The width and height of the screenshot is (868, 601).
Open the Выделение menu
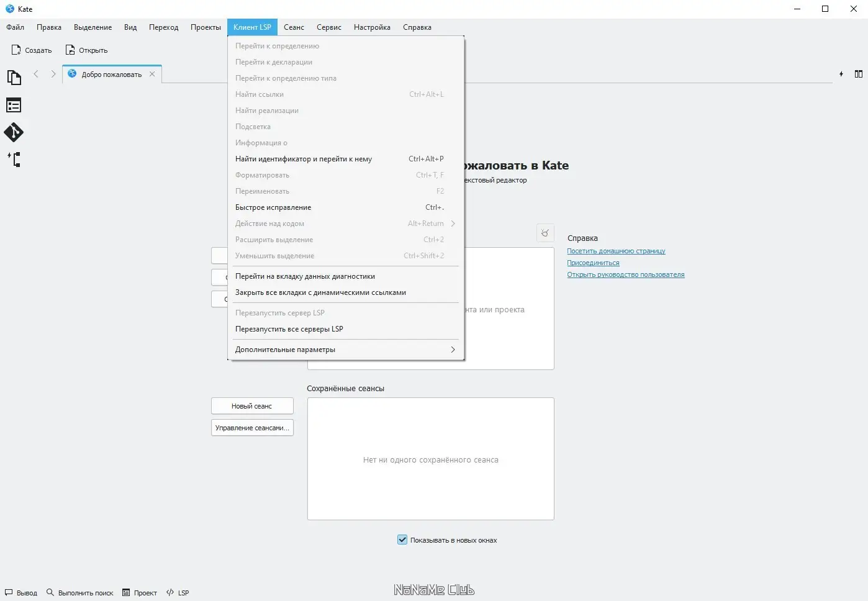pos(93,27)
